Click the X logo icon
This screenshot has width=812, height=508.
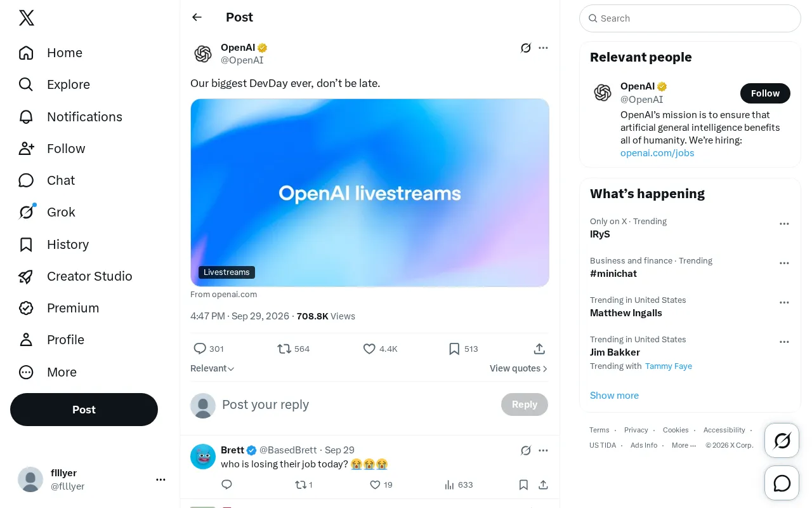point(27,18)
